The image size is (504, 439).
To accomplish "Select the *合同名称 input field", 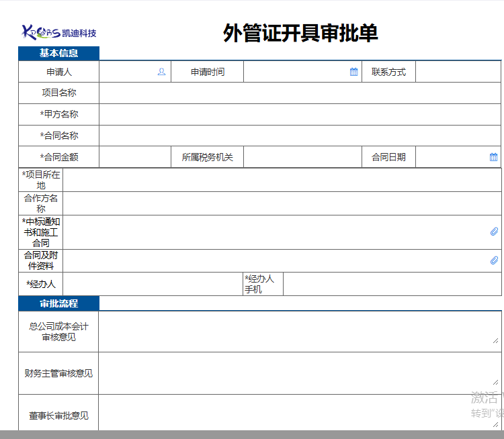I will (x=300, y=136).
